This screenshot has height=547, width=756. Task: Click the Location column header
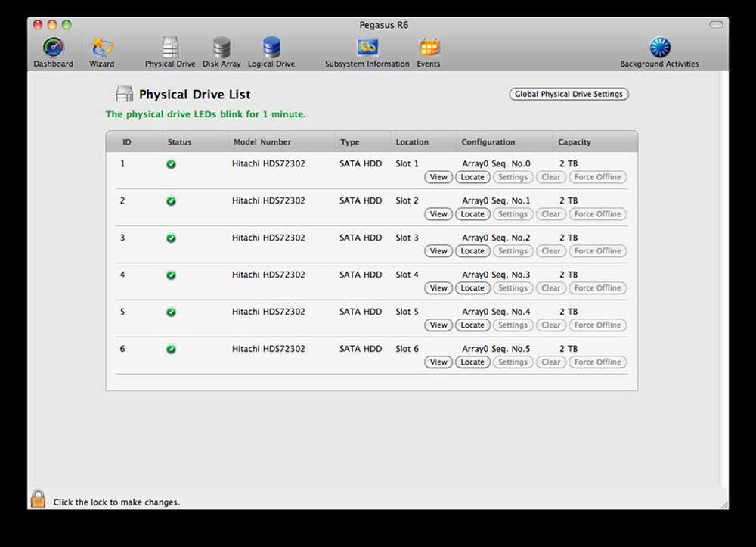coord(412,142)
